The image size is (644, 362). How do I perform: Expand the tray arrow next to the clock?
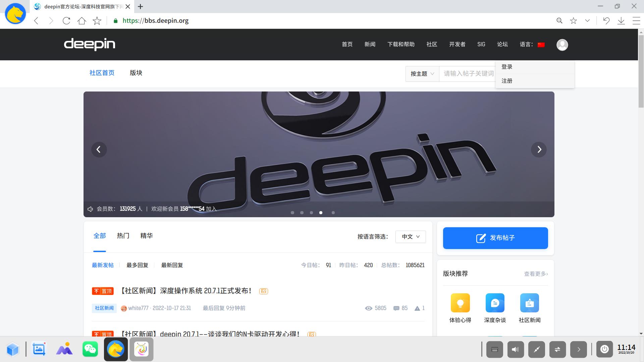[x=579, y=349]
